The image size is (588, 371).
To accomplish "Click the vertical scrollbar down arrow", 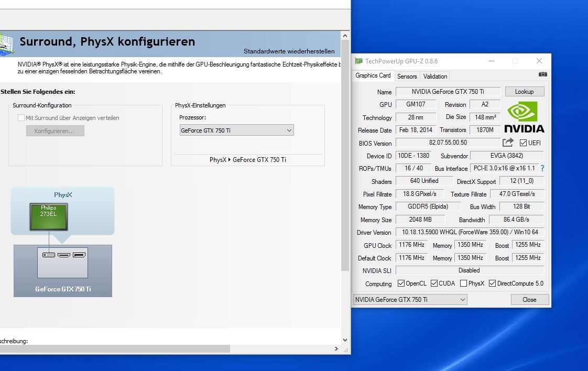I will coord(345,340).
